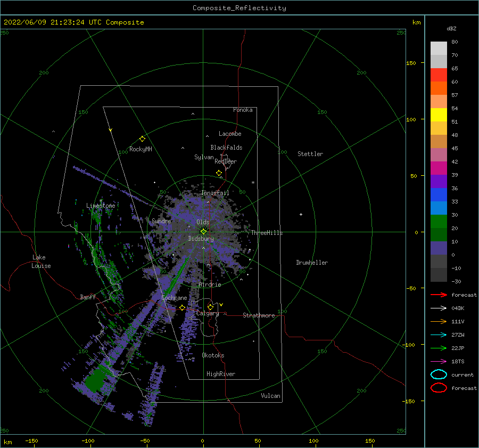Click the dBZ legend heading
This screenshot has height=448, width=479.
pos(451,28)
